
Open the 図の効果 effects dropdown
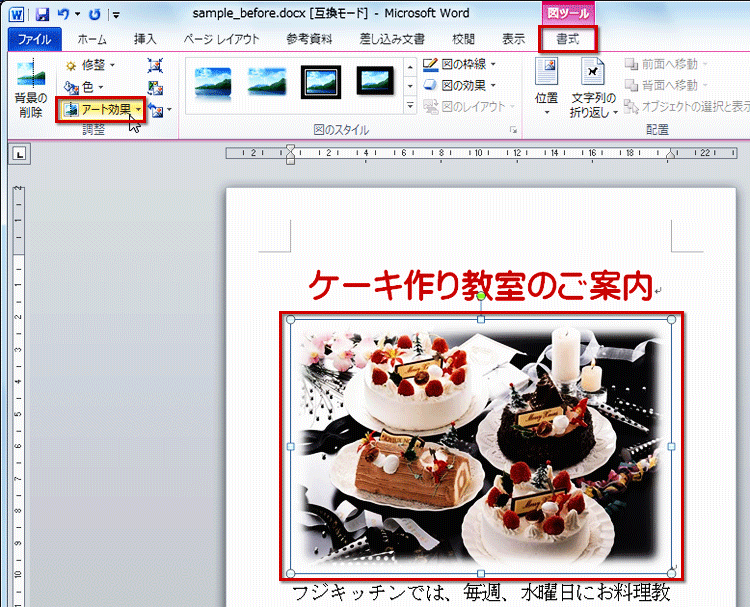click(460, 86)
